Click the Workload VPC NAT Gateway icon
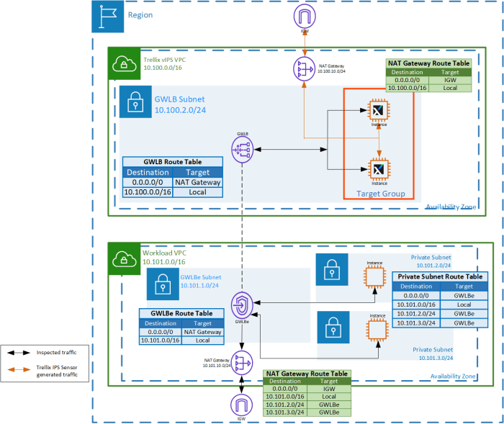This screenshot has height=424, width=504. coord(242,364)
